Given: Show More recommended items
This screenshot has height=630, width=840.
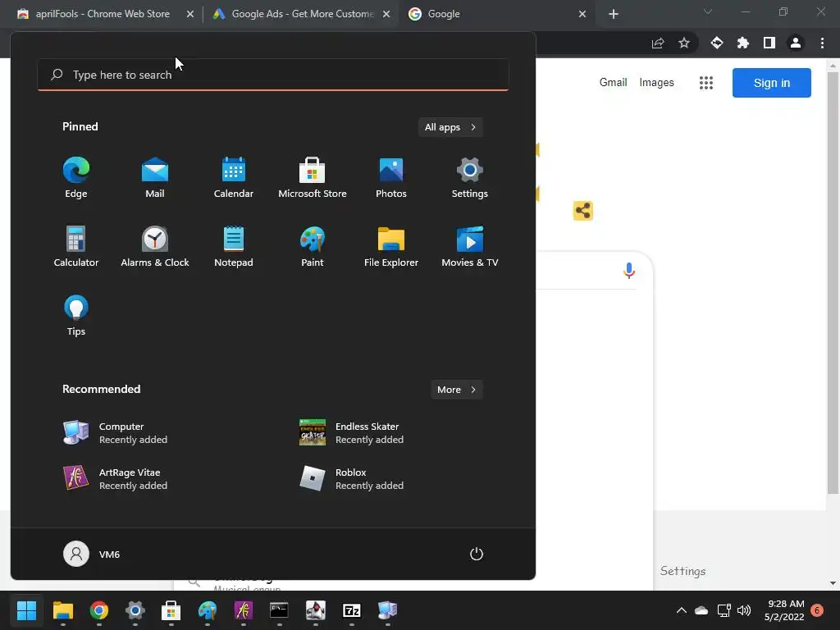Looking at the screenshot, I should (x=456, y=390).
